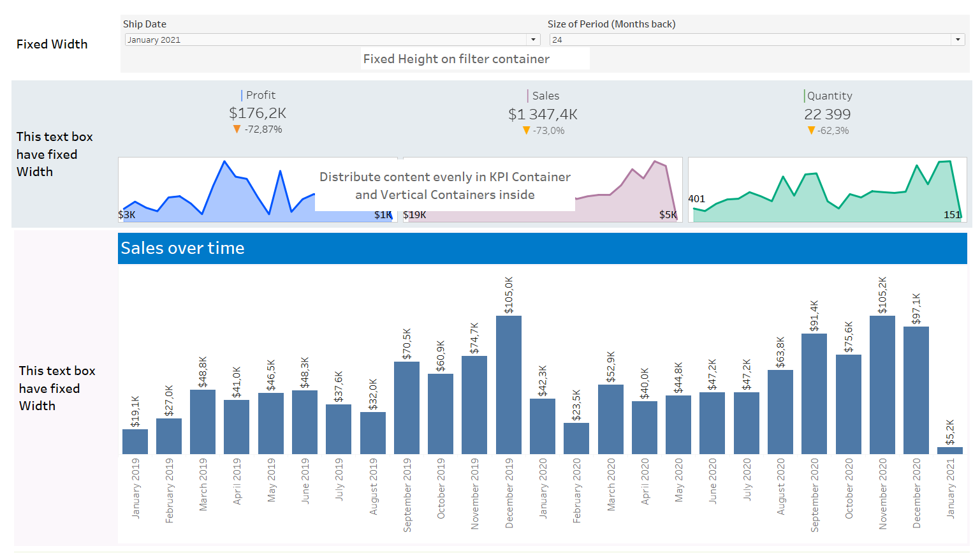Click the $91,4K bar label
The image size is (980, 553).
[814, 315]
